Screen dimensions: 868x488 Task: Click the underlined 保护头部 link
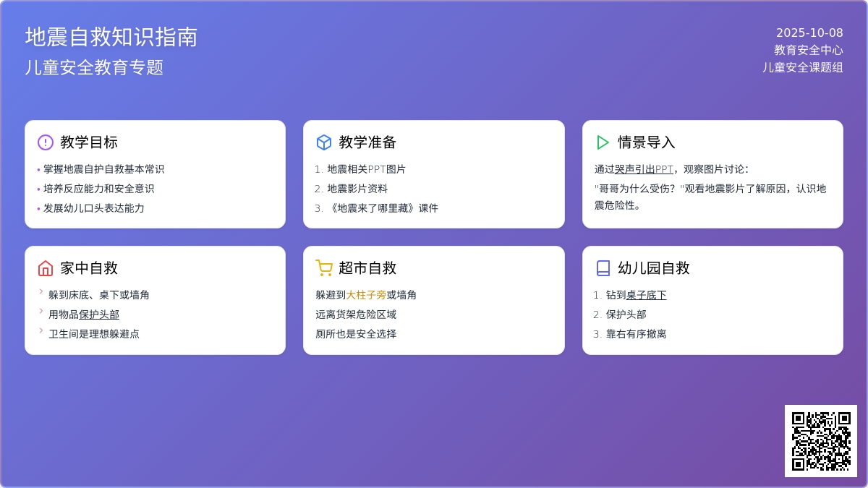point(99,314)
